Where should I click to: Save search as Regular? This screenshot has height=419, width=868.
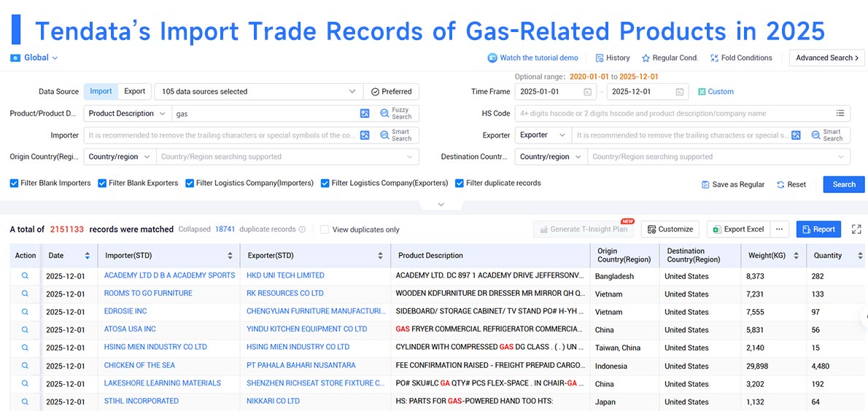point(733,184)
